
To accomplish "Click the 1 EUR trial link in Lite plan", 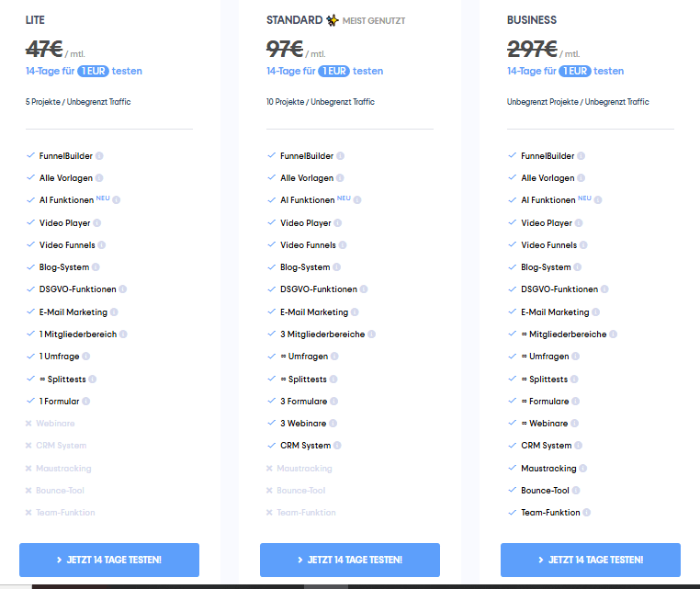I will pos(85,71).
